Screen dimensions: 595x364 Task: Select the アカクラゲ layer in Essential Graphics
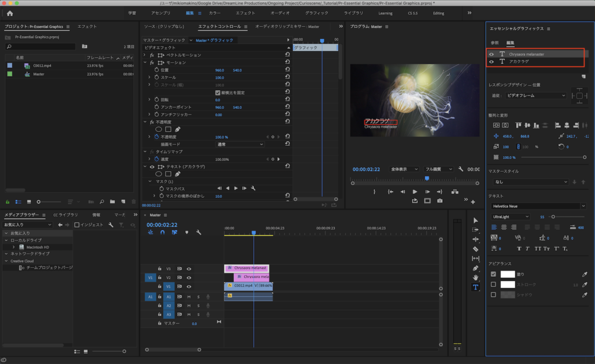519,62
